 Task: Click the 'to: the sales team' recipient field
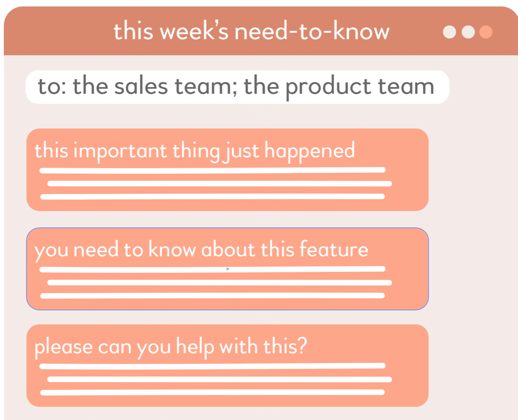tap(237, 87)
